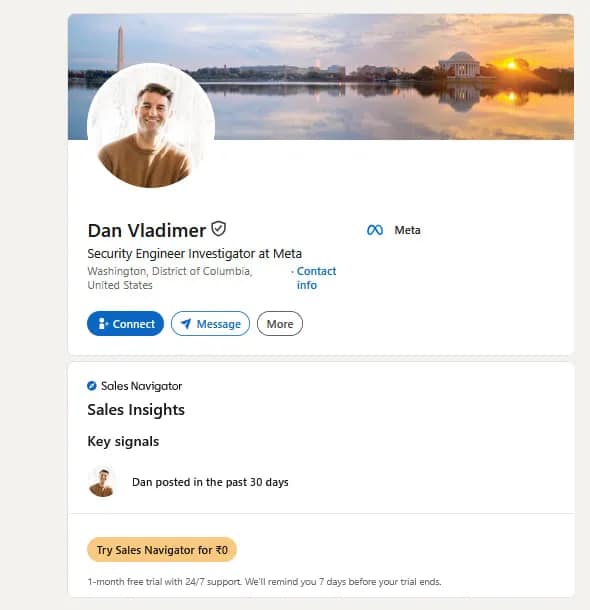Viewport: 590px width, 610px height.
Task: Open the 'Dan posted in the past 30 days' signal
Action: 210,482
